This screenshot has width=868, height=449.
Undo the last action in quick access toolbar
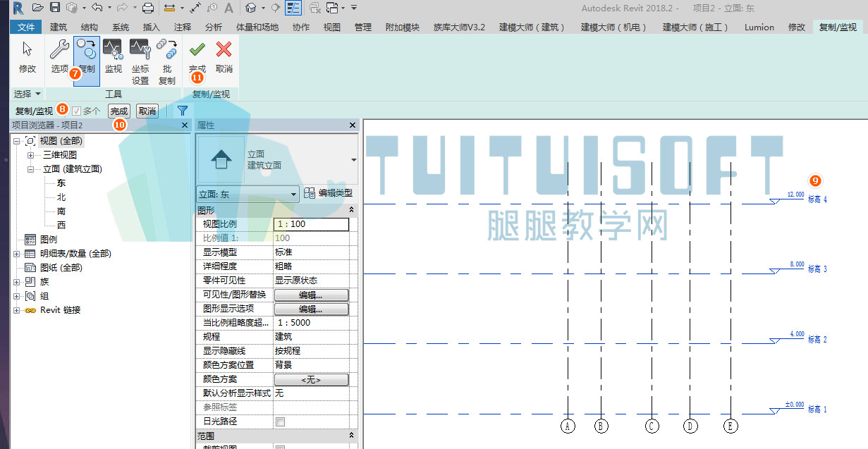pyautogui.click(x=97, y=8)
